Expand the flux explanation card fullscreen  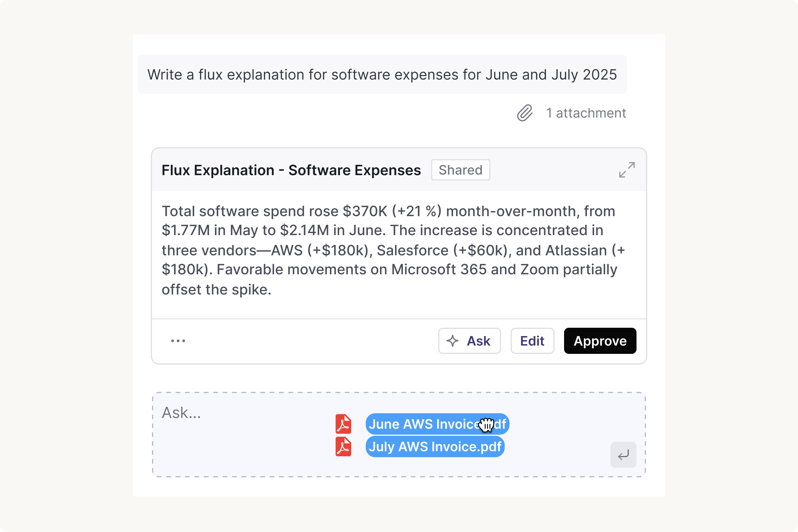tap(627, 170)
